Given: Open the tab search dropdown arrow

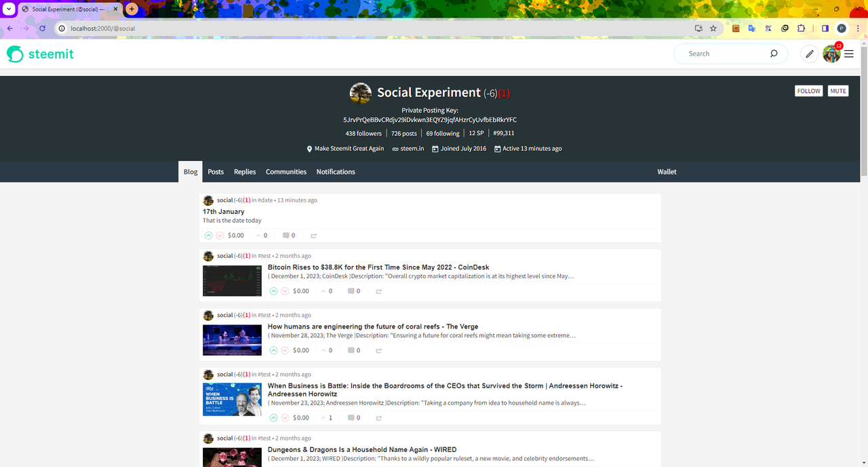Looking at the screenshot, I should (x=8, y=10).
